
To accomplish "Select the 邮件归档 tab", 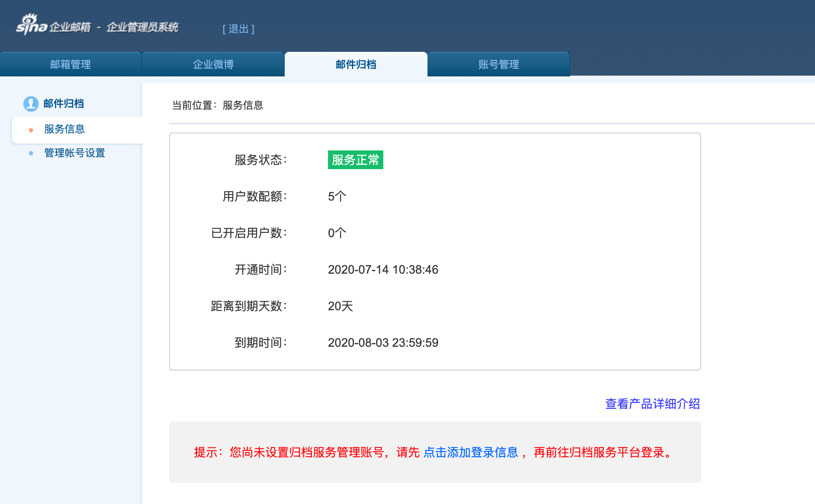I will coord(356,65).
